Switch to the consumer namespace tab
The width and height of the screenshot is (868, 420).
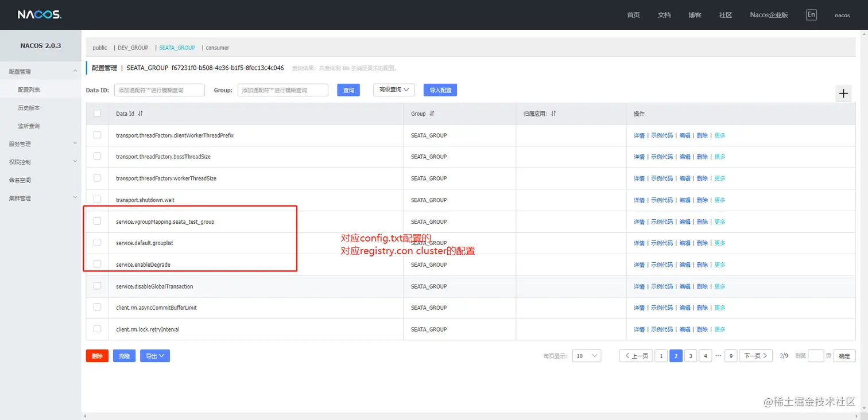point(218,48)
